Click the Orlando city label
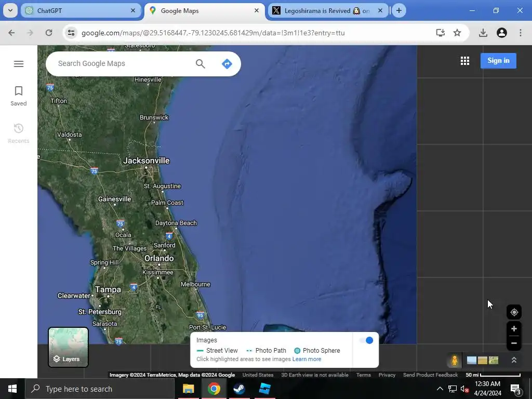This screenshot has height=399, width=532. pos(159,259)
